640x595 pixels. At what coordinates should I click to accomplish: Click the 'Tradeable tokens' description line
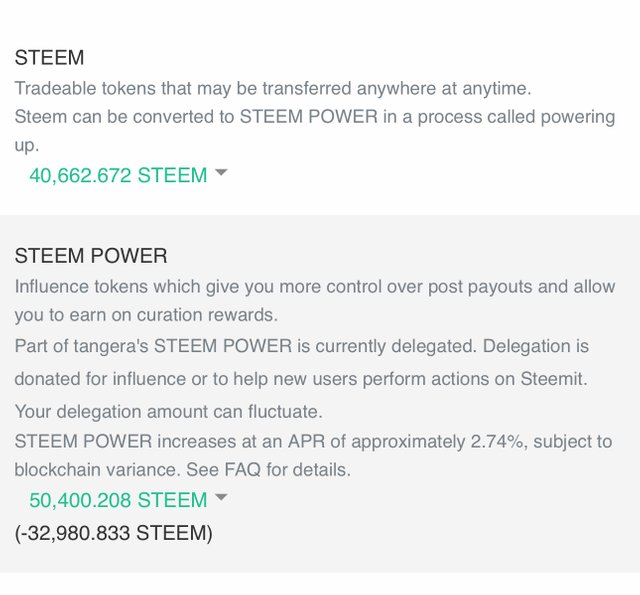(273, 89)
